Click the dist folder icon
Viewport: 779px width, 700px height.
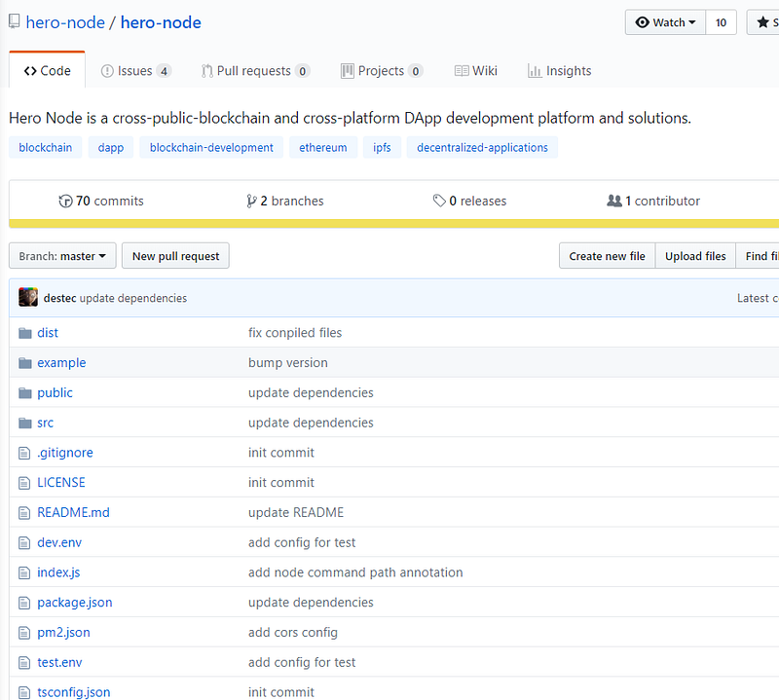coord(25,333)
